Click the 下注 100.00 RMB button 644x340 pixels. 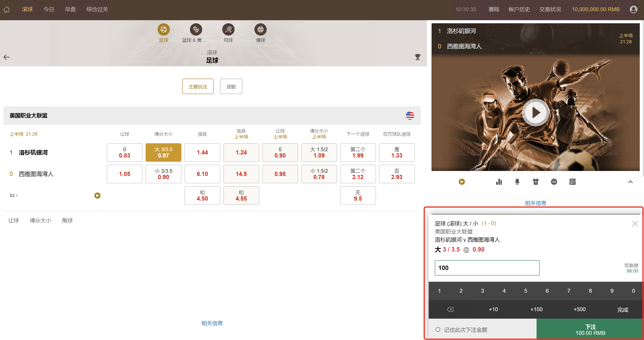[x=590, y=329]
